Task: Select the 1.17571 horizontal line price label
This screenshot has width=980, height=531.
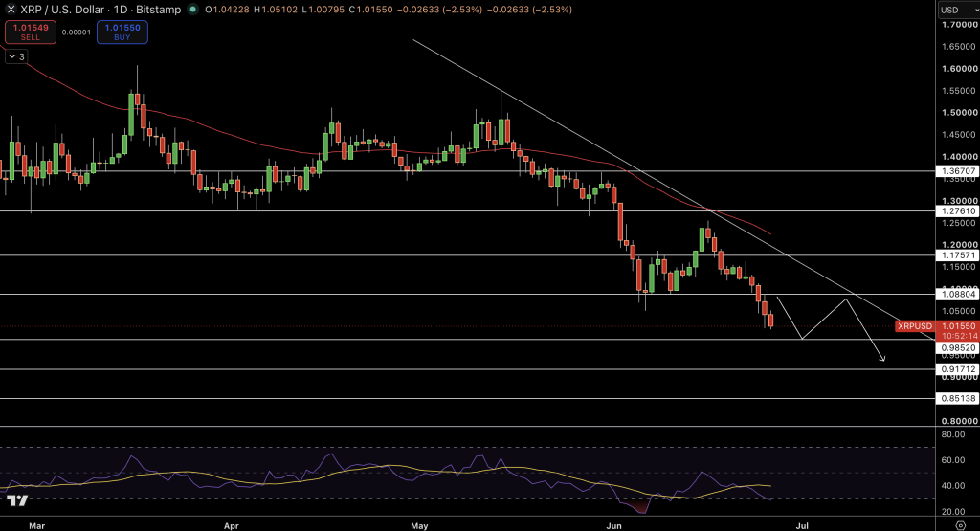Action: coord(958,255)
